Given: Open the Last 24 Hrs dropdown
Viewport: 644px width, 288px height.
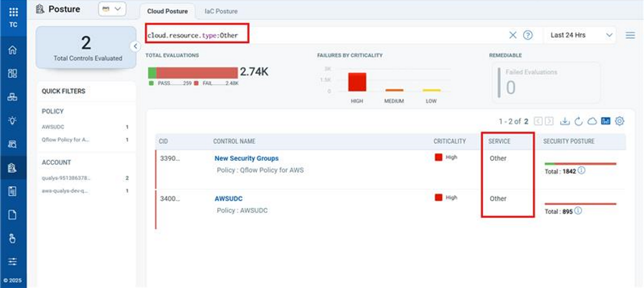Looking at the screenshot, I should pyautogui.click(x=581, y=35).
